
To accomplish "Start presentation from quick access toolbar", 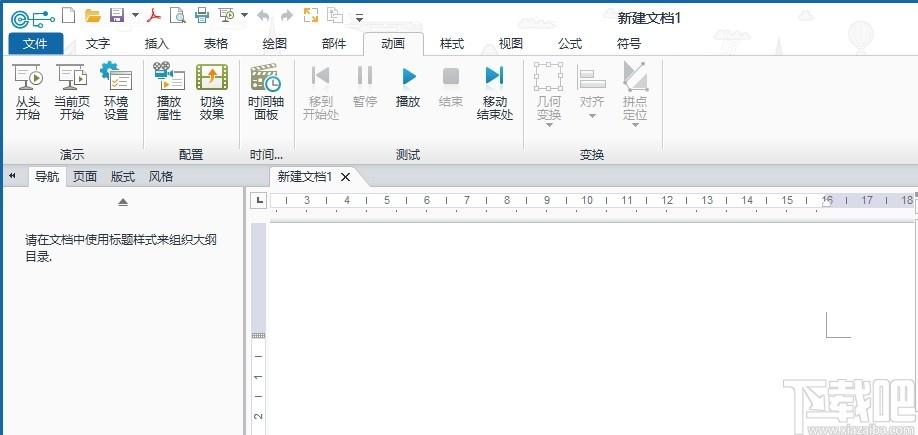I will tap(227, 16).
